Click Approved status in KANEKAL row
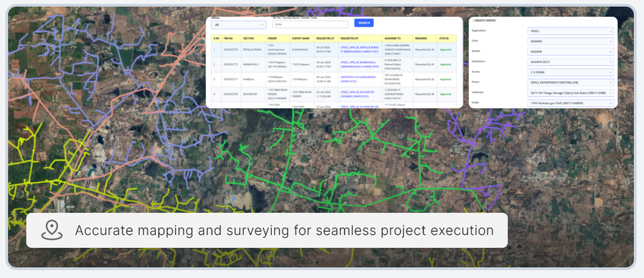 pyautogui.click(x=445, y=79)
